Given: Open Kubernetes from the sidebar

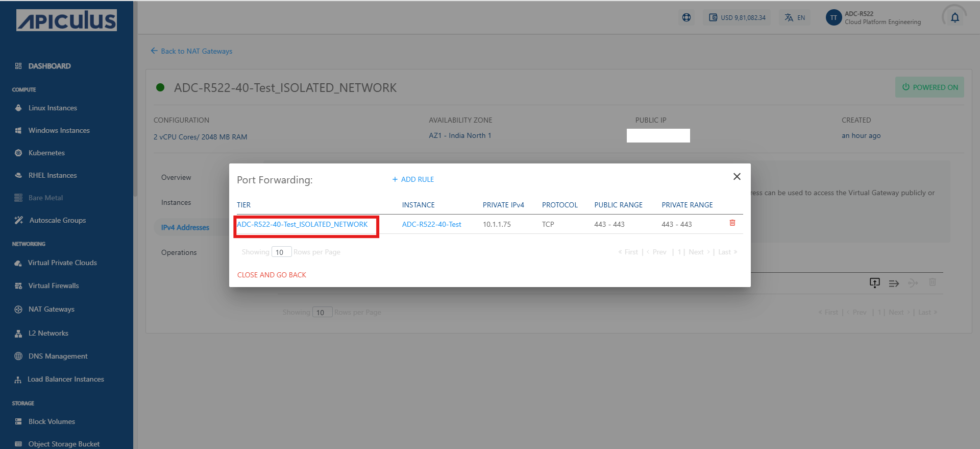Looking at the screenshot, I should 46,153.
